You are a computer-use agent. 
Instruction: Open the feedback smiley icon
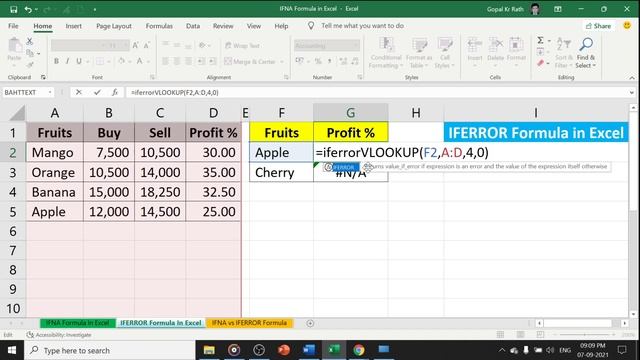[627, 25]
